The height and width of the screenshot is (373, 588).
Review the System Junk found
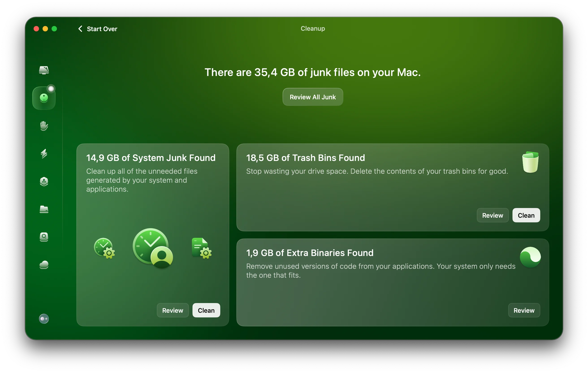click(173, 310)
